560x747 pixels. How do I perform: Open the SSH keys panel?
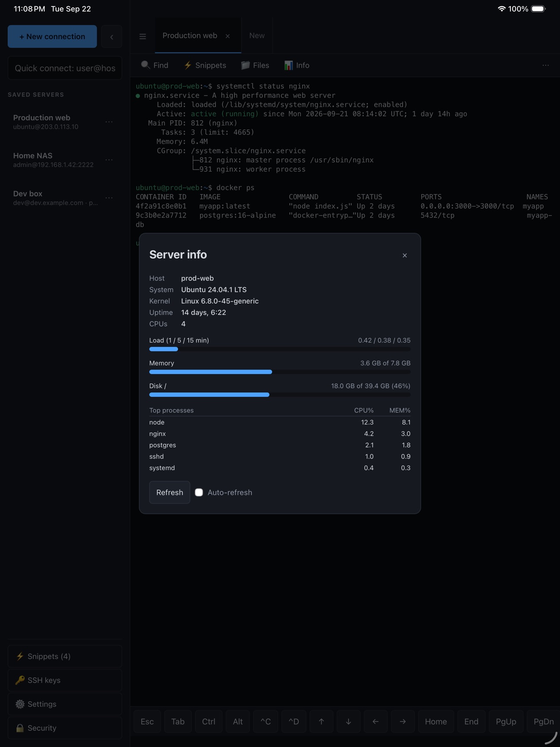(65, 680)
